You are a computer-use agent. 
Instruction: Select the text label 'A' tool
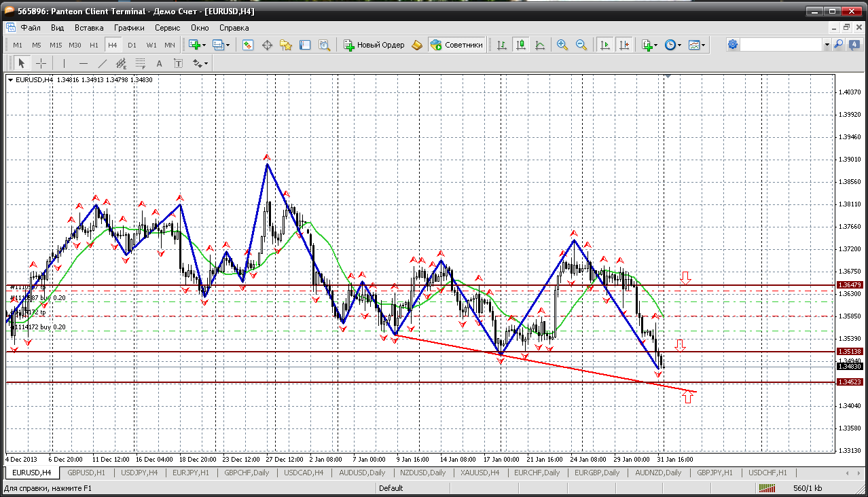click(160, 63)
